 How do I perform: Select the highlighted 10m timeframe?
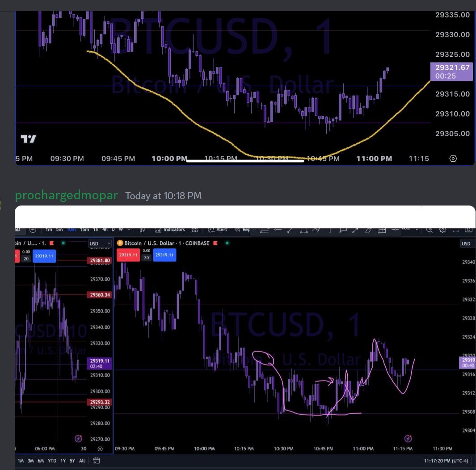[72, 230]
